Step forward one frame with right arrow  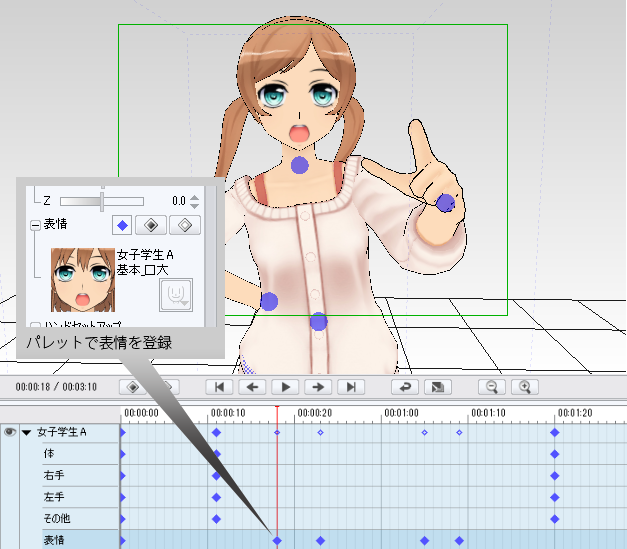(x=318, y=387)
